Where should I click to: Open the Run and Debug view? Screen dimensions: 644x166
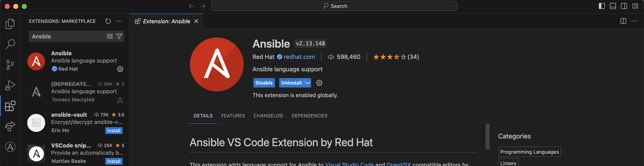(x=10, y=85)
